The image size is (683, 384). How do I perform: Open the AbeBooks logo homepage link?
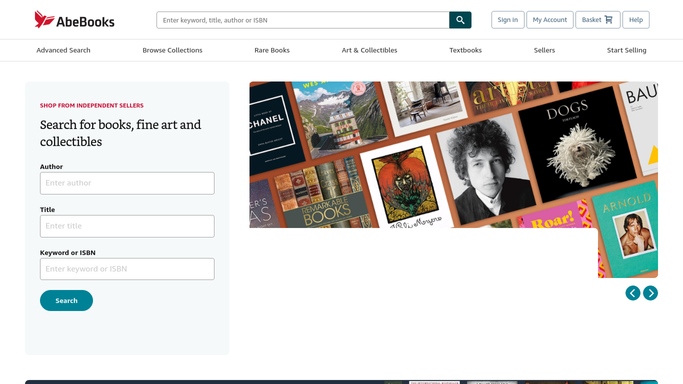tap(74, 20)
